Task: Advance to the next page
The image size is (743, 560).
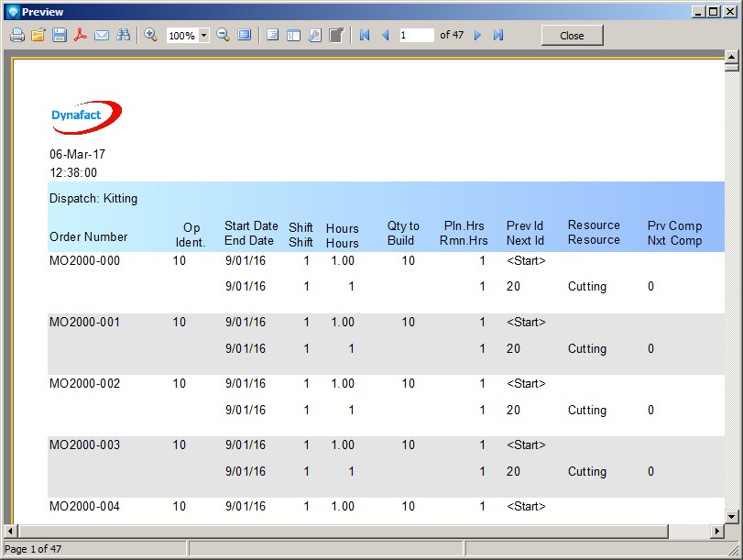Action: pyautogui.click(x=477, y=35)
